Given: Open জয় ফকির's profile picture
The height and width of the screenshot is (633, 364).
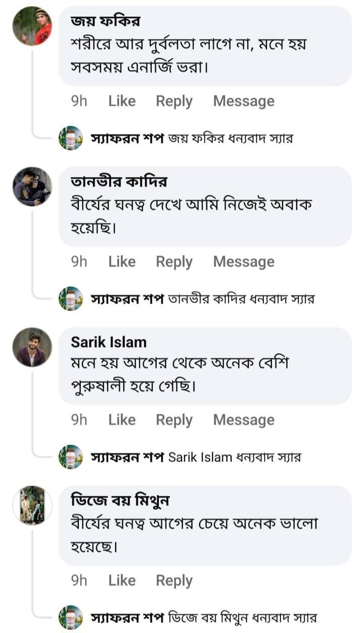Looking at the screenshot, I should tap(32, 26).
